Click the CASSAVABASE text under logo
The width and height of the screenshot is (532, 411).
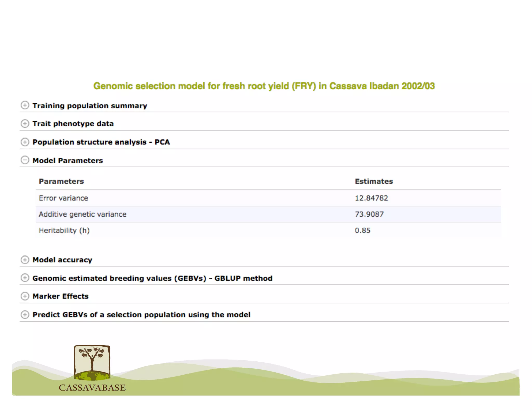[x=92, y=388]
